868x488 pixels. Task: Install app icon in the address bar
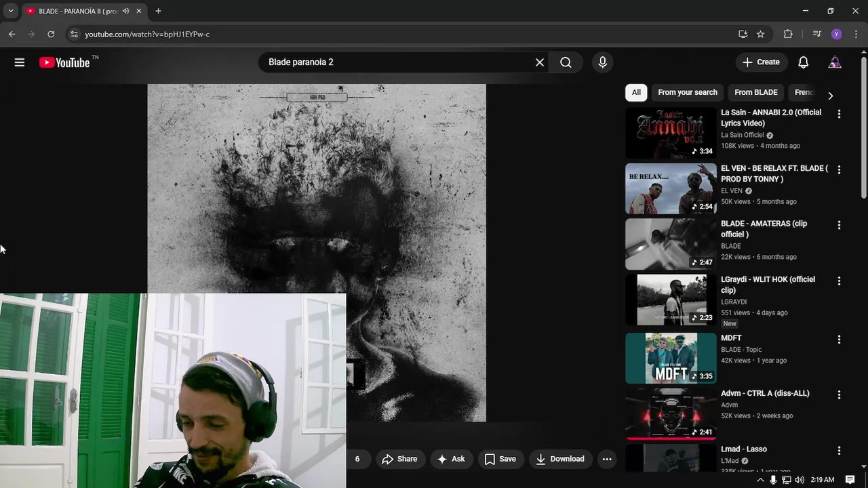pyautogui.click(x=743, y=34)
